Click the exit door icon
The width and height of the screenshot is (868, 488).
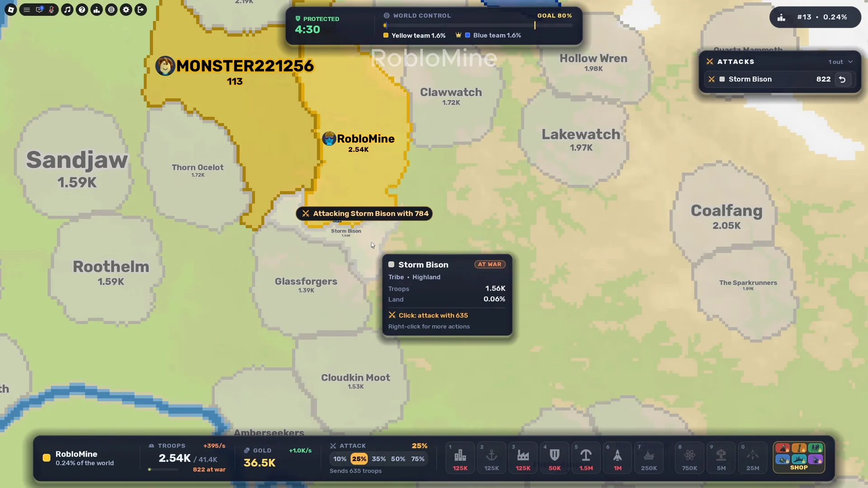[141, 9]
